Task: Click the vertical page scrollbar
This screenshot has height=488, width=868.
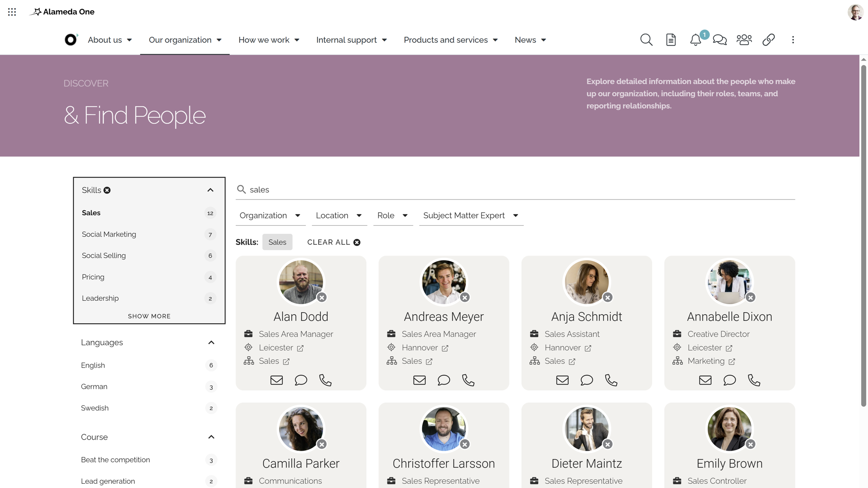Action: [x=863, y=235]
